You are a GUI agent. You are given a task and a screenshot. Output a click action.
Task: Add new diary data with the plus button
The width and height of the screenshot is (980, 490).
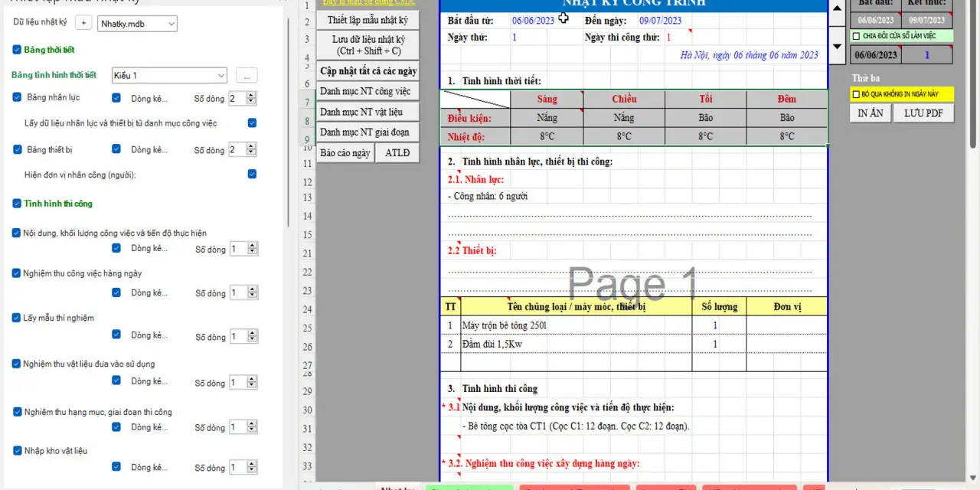(x=84, y=23)
